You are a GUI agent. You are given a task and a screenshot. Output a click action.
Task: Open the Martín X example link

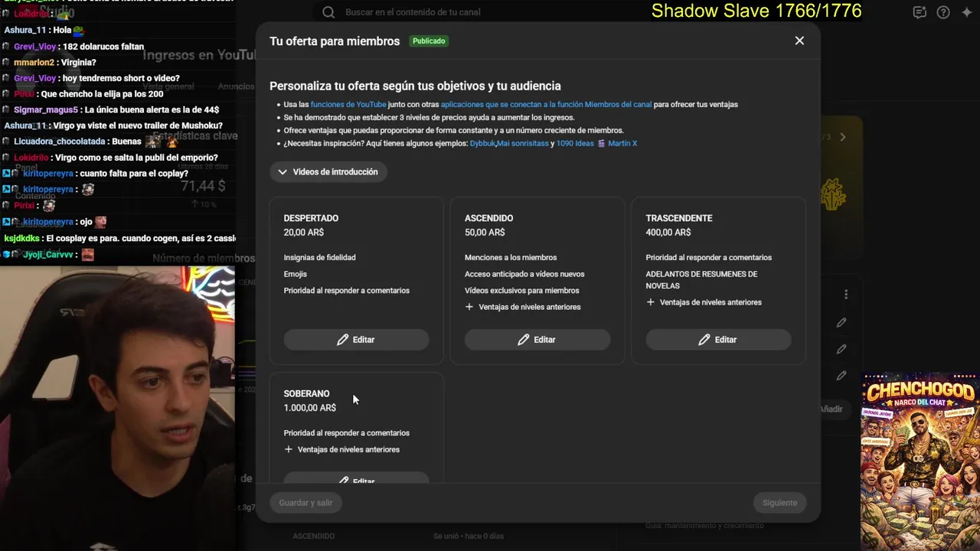622,143
